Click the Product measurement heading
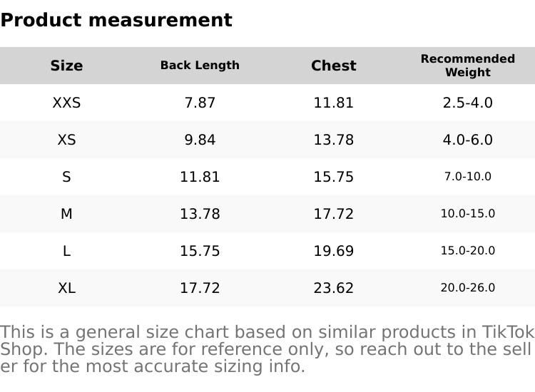The width and height of the screenshot is (535, 392). pyautogui.click(x=116, y=20)
